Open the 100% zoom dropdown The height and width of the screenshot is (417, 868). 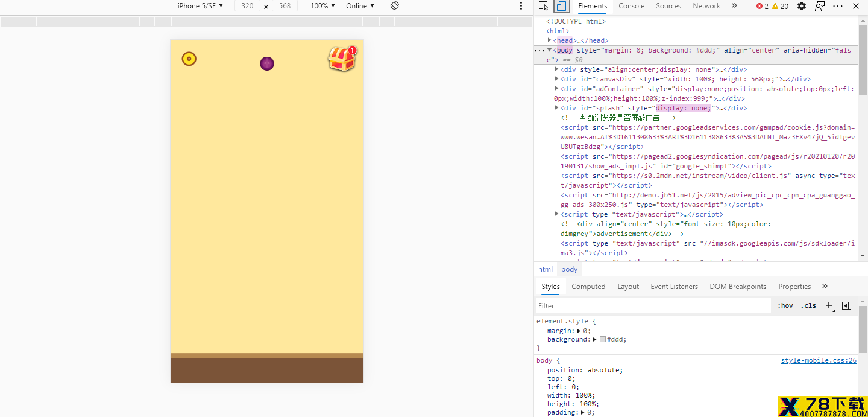(322, 6)
